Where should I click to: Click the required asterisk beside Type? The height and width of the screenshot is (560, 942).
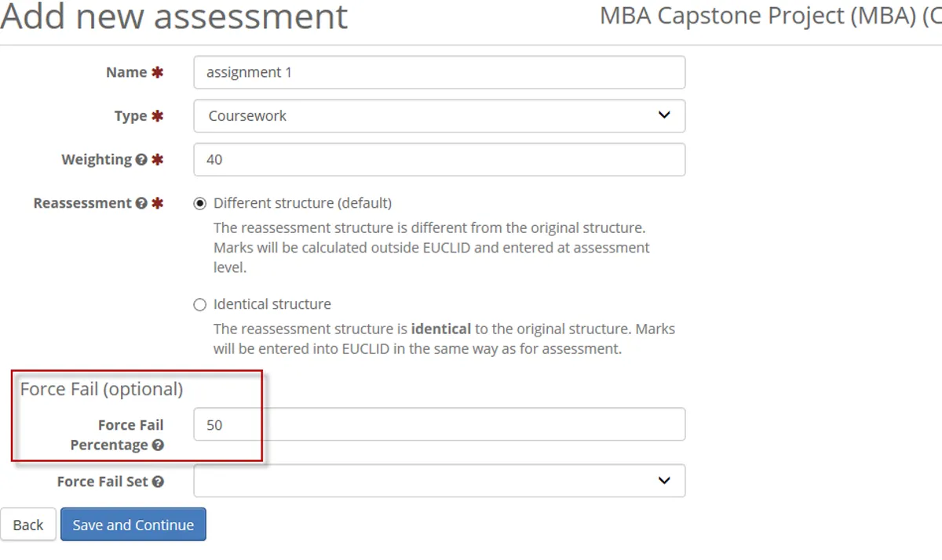pos(157,116)
